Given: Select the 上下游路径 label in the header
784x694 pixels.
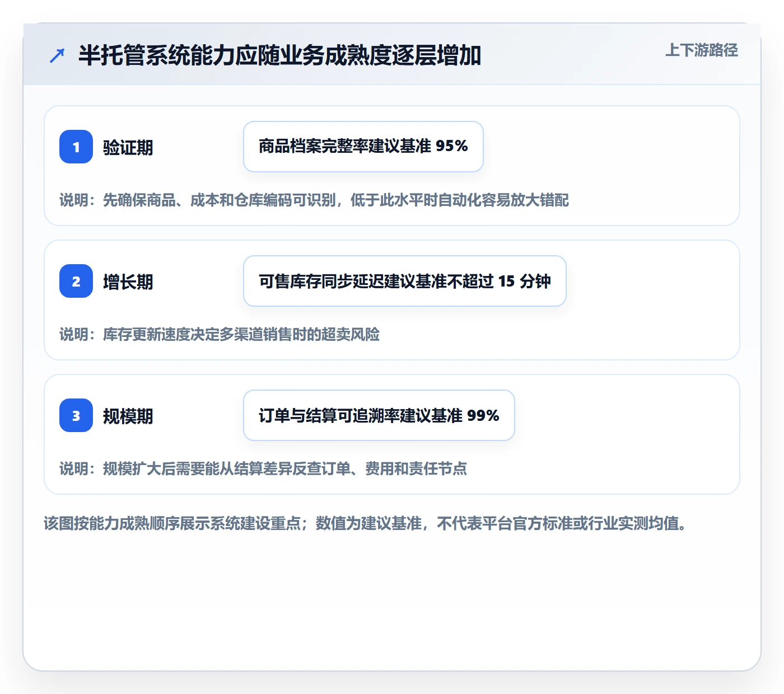Looking at the screenshot, I should coord(702,50).
